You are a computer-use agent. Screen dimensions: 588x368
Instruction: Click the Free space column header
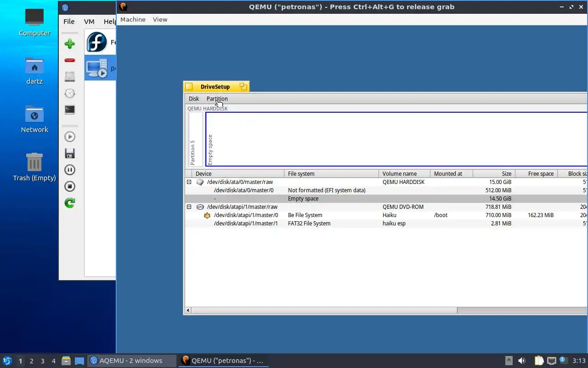[x=536, y=173]
